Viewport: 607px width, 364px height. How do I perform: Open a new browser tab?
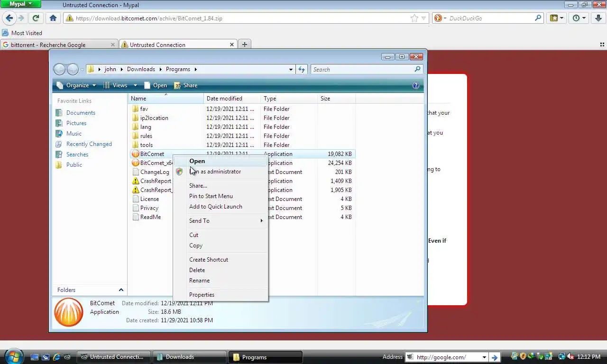[244, 45]
